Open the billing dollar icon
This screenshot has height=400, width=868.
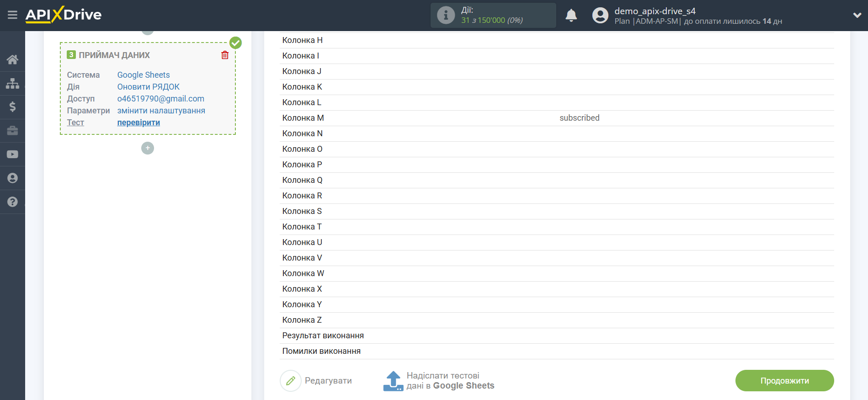click(x=12, y=107)
